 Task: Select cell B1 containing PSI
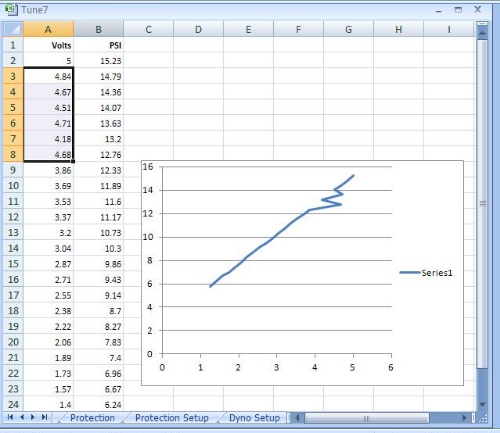click(x=98, y=45)
